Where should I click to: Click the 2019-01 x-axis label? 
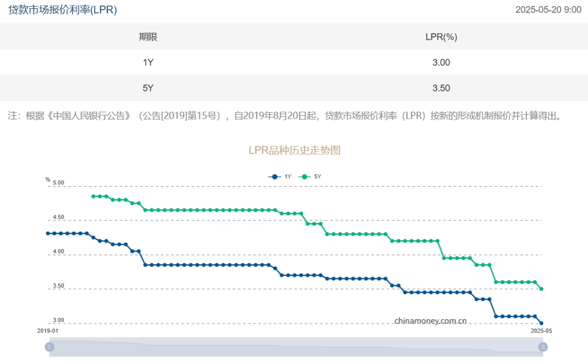tap(47, 331)
